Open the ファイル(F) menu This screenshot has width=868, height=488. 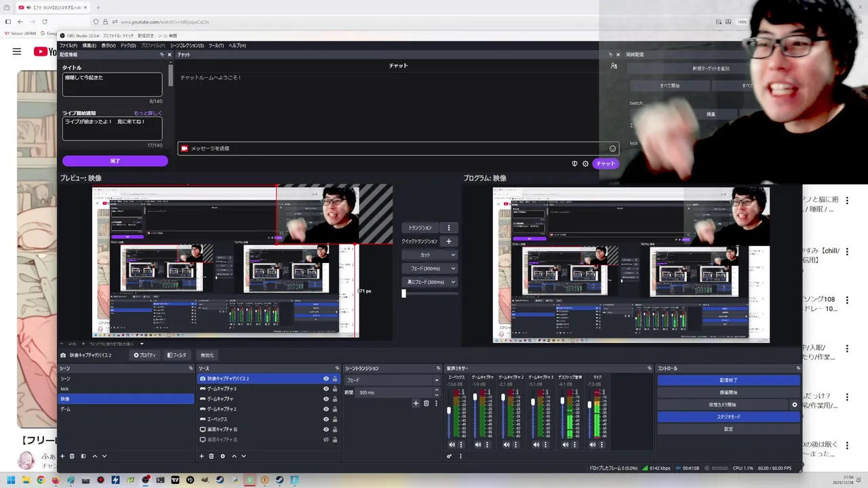68,45
